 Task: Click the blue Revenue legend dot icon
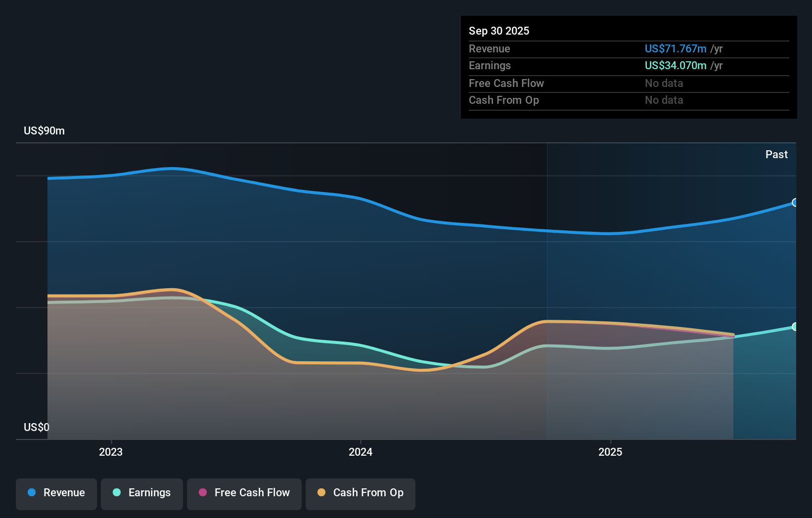coord(32,493)
